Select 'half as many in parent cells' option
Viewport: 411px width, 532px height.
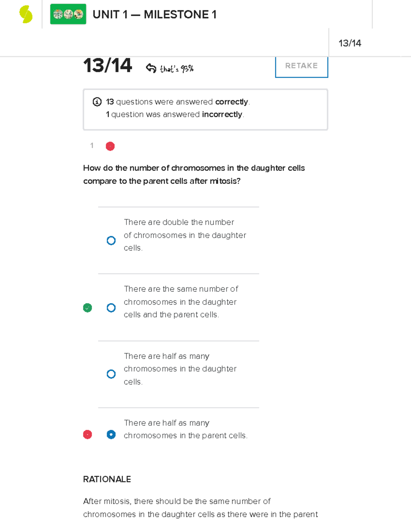[111, 434]
